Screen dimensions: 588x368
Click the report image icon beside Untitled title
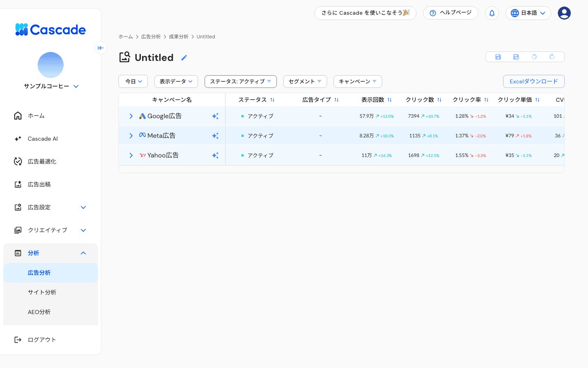click(x=125, y=57)
